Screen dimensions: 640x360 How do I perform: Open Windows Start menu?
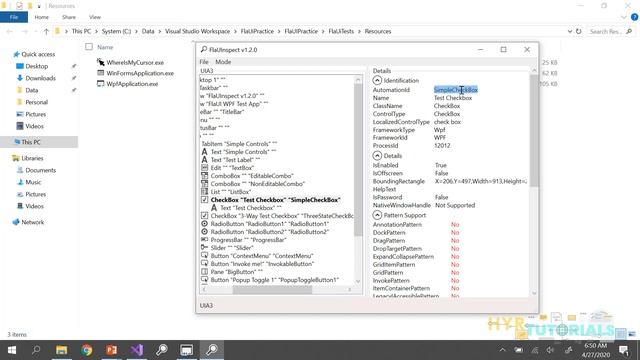[x=12, y=350]
